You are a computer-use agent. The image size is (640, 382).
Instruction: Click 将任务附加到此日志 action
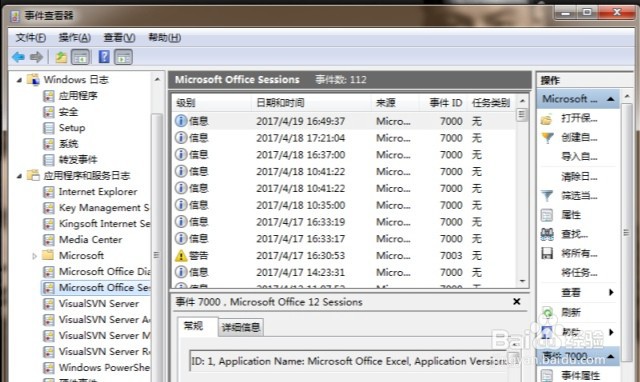click(579, 273)
